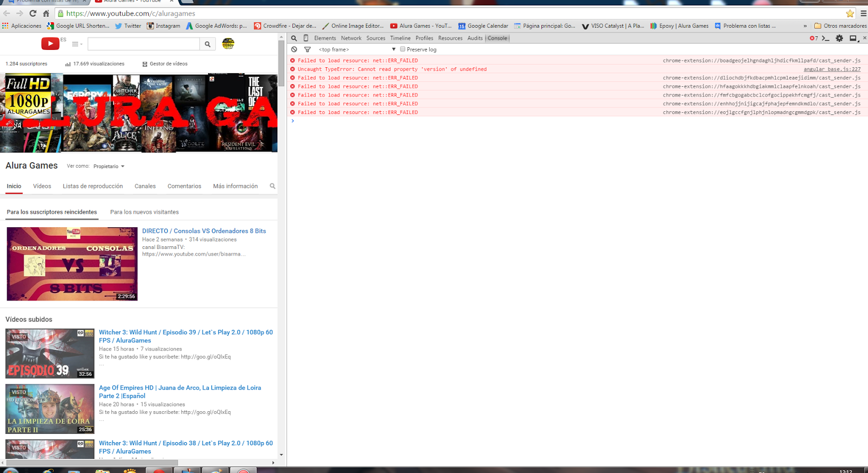Open the Instagram bookmark

pyautogui.click(x=164, y=25)
